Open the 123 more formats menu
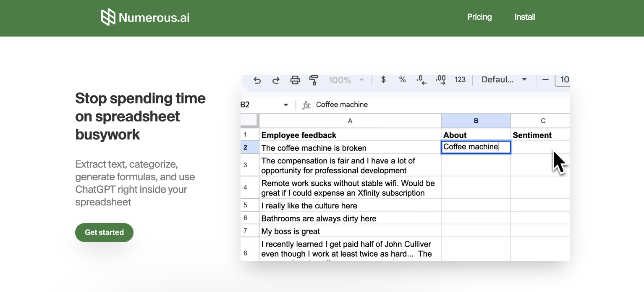The width and height of the screenshot is (644, 292). point(460,79)
